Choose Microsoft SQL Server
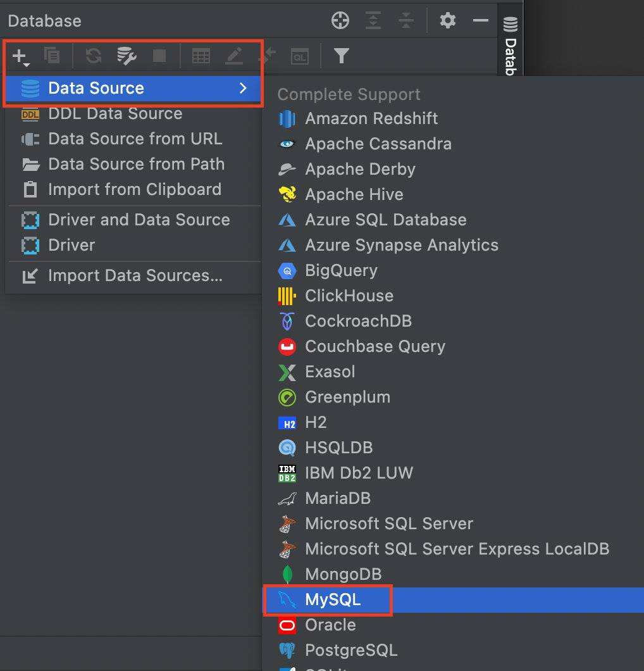 (x=454, y=524)
